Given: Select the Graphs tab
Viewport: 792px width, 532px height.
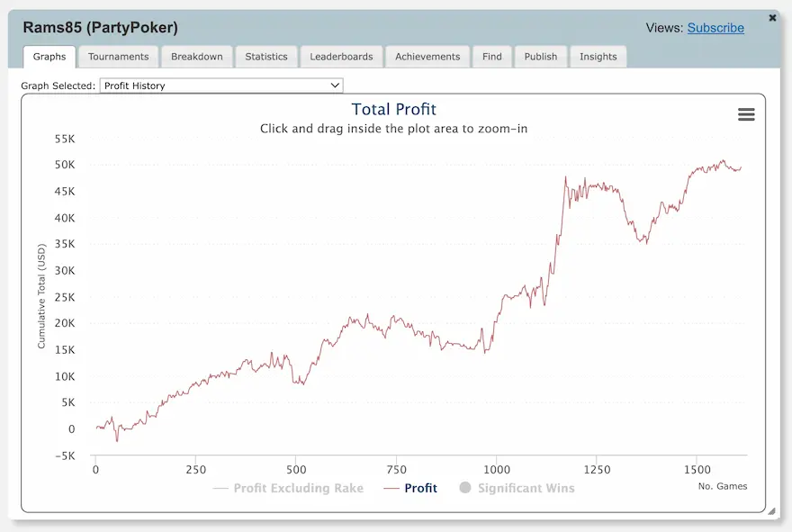Looking at the screenshot, I should (49, 57).
